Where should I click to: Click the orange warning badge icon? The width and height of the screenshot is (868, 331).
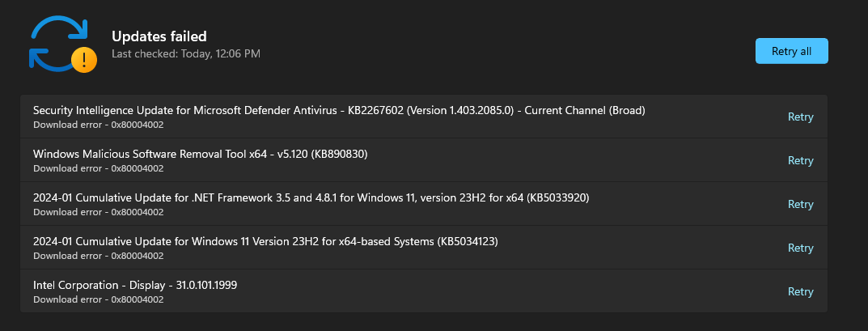(x=83, y=59)
